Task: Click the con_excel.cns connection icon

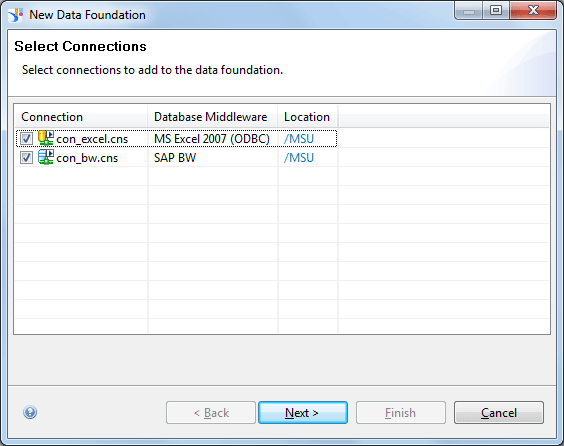Action: [x=46, y=138]
